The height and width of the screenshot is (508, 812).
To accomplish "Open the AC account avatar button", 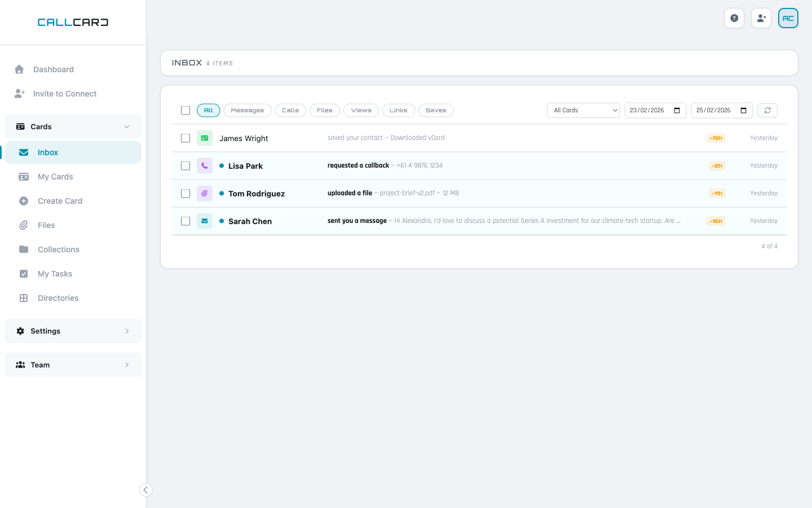I will (788, 18).
